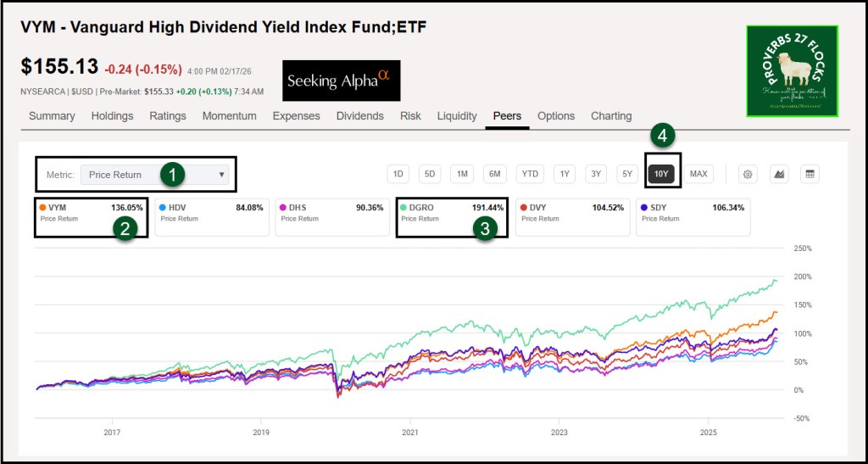Click VYM orange color dot
This screenshot has height=464, width=868.
42,207
